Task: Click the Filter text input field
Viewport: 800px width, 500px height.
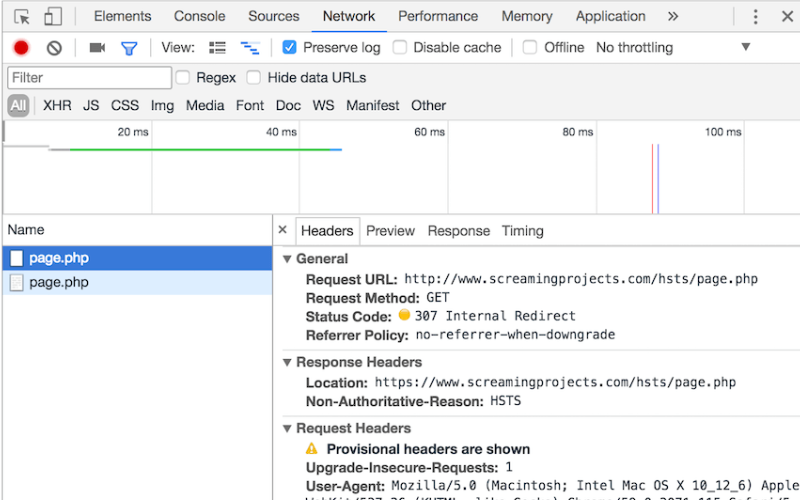Action: (90, 78)
